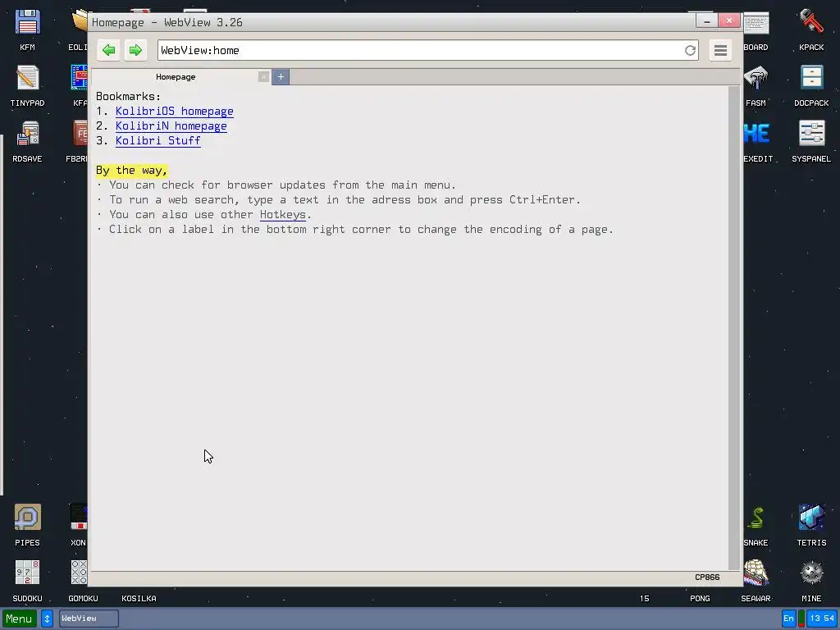Image resolution: width=840 pixels, height=630 pixels.
Task: Select the Homepage tab
Action: click(176, 77)
